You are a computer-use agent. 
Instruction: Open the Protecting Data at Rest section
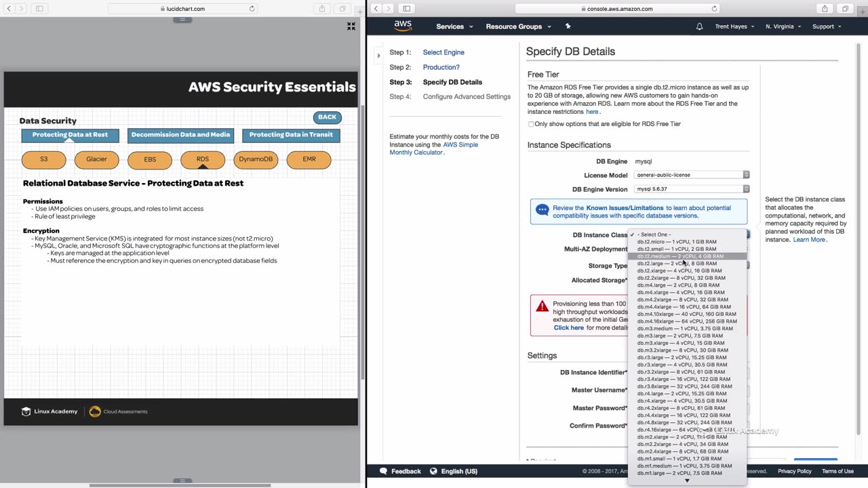coord(70,135)
